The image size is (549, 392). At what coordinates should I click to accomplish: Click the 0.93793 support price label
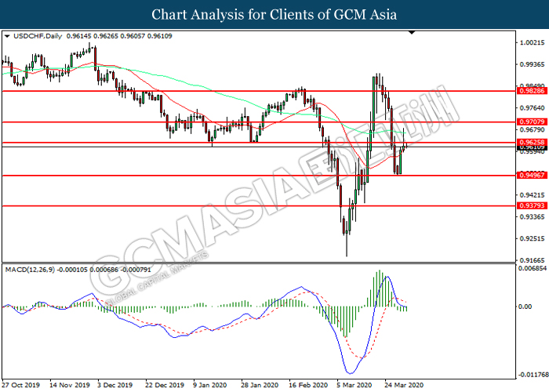[532, 205]
